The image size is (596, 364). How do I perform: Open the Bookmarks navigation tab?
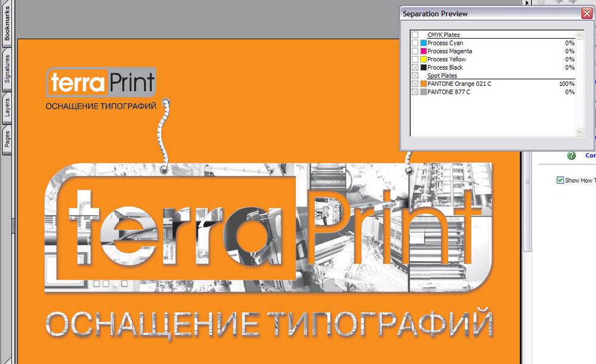7,23
